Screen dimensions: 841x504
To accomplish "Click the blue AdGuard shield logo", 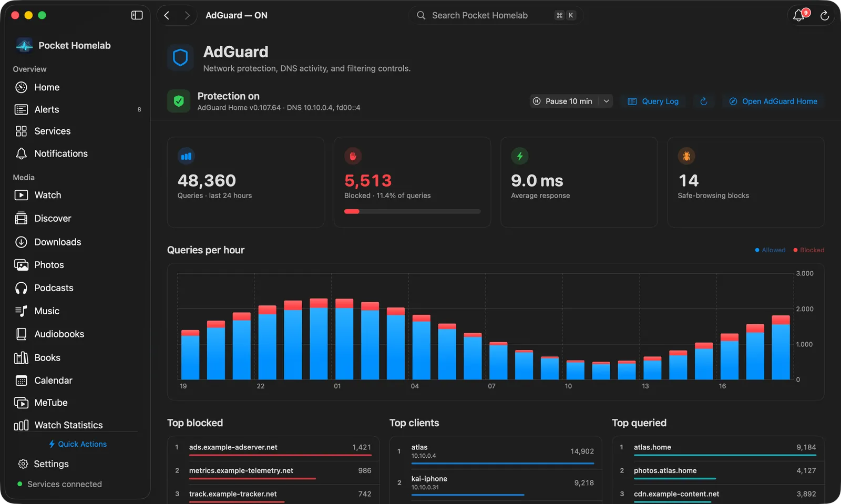I will pyautogui.click(x=180, y=58).
